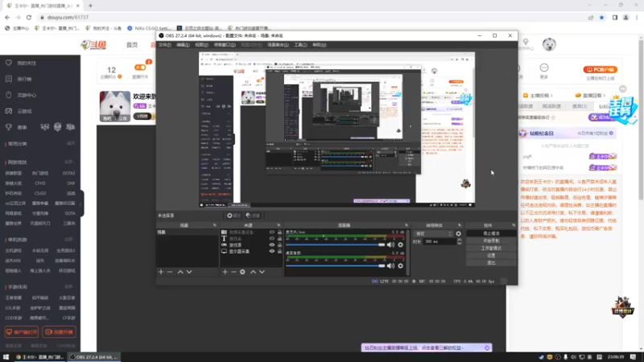Screen dimensions: 644x362
Task: Open the Scene Collection menu in OBS
Action: 278,45
